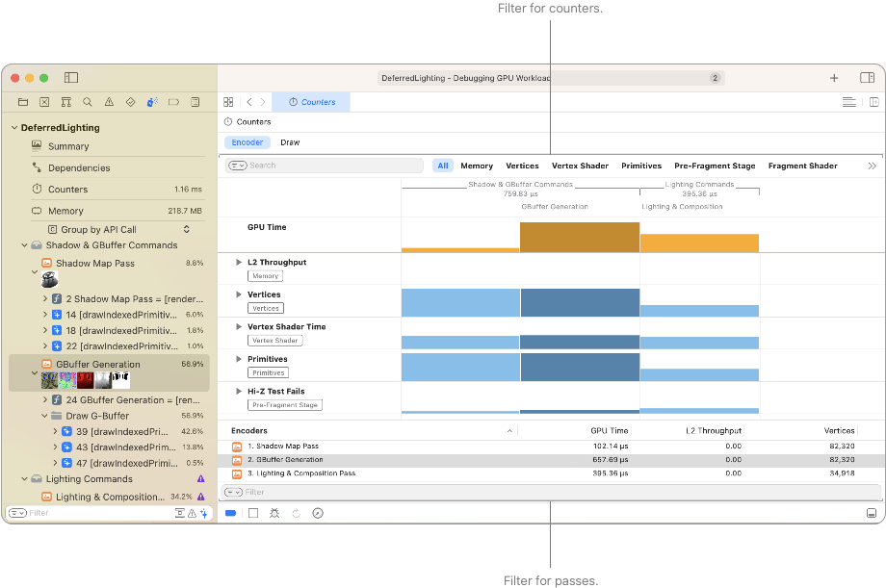
Task: Click the Project navigator folder icon
Action: [x=23, y=102]
